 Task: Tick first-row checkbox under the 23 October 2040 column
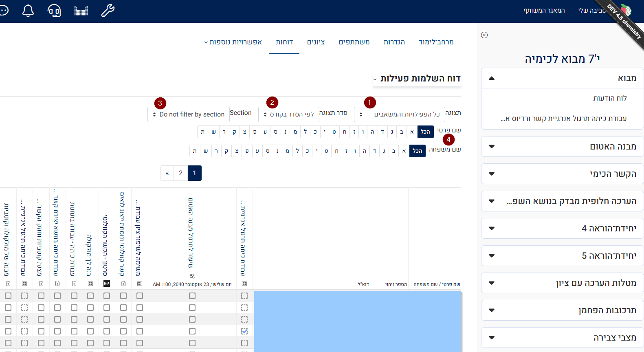(192, 296)
